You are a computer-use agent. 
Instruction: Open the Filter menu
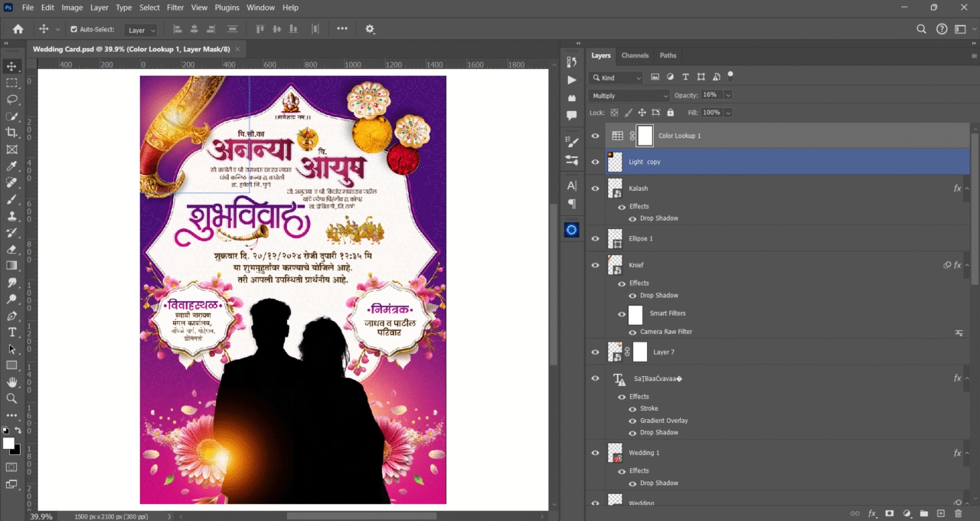point(175,8)
